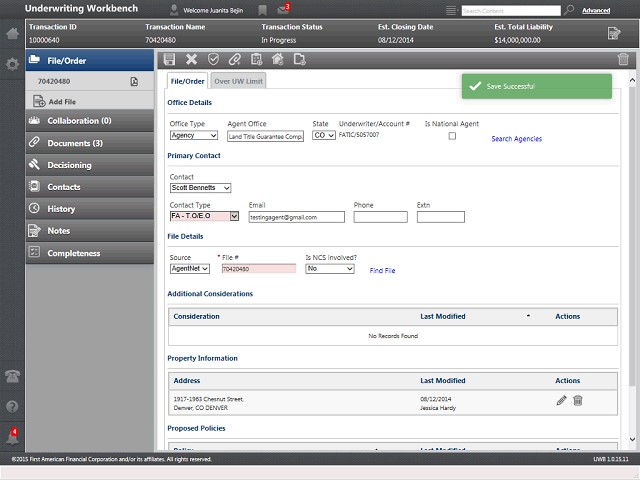640x480 pixels.
Task: Open the settings gear icon
Action: [x=12, y=64]
